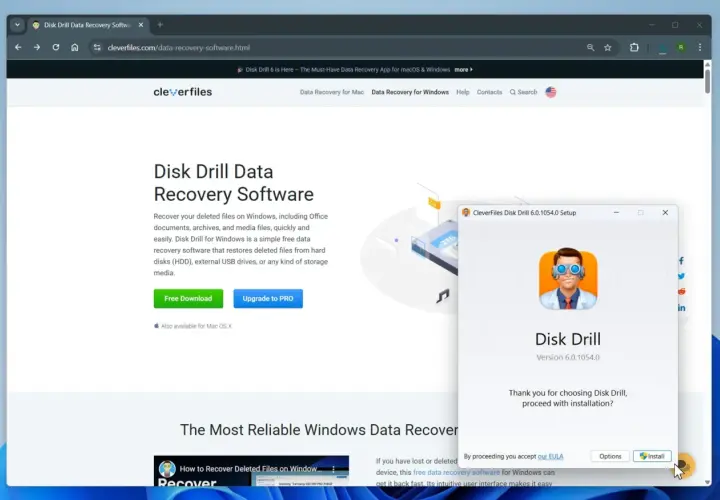
Task: Click the Disk Drill mascot icon in setup
Action: click(568, 279)
